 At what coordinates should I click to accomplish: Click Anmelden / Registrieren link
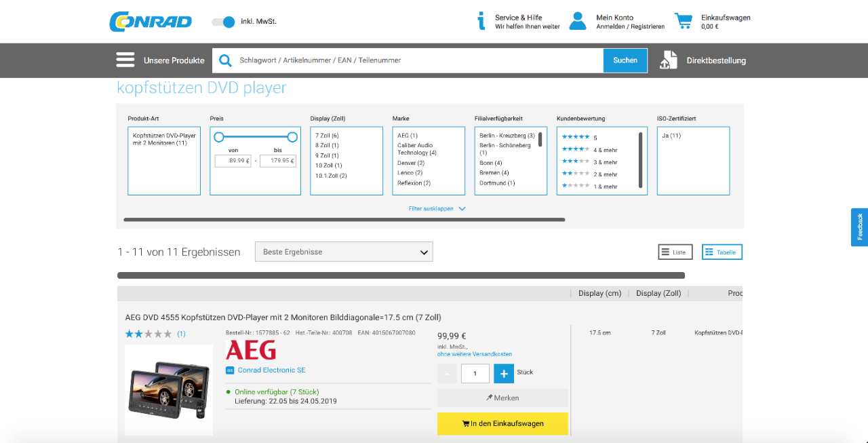click(631, 26)
